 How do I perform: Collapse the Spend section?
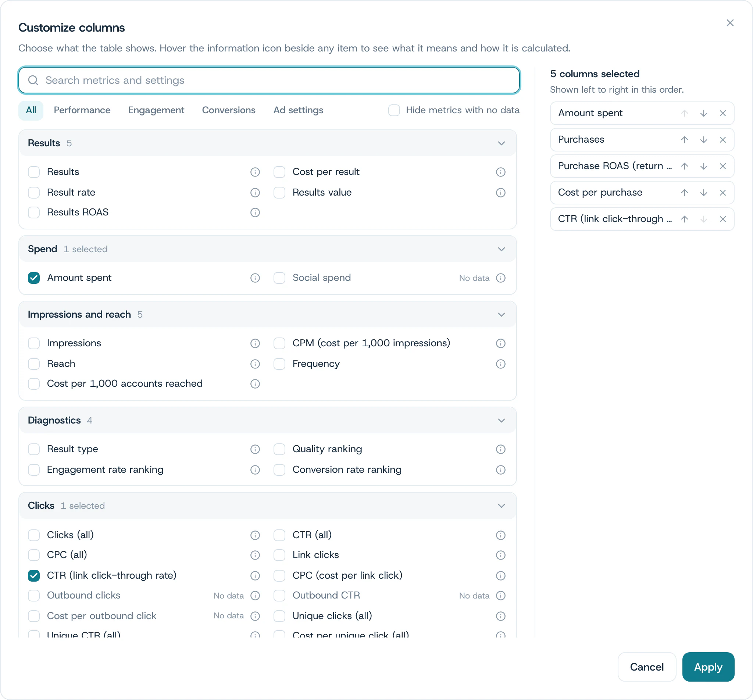pyautogui.click(x=501, y=249)
